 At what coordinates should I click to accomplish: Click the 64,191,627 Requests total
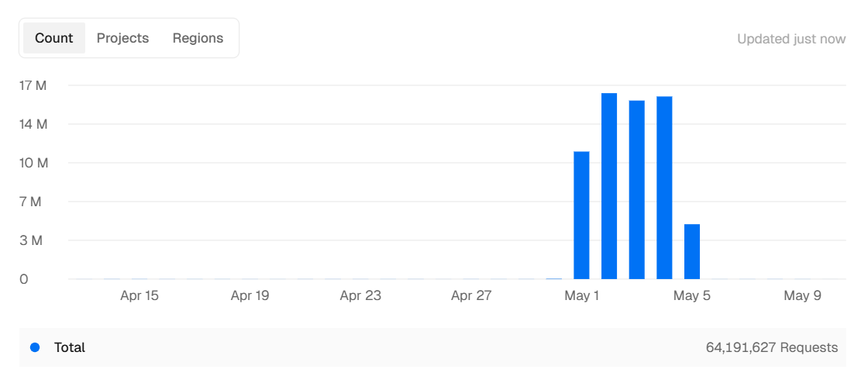[x=772, y=347]
